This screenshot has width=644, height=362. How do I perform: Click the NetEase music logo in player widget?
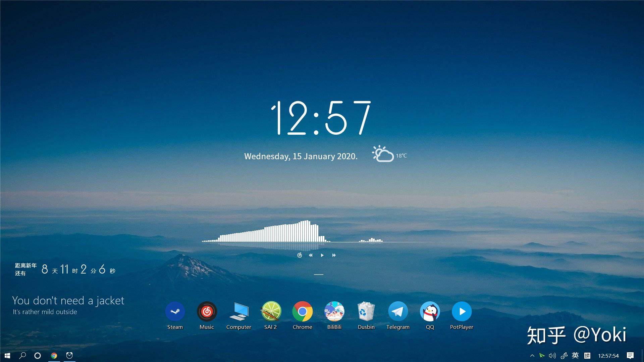point(300,255)
